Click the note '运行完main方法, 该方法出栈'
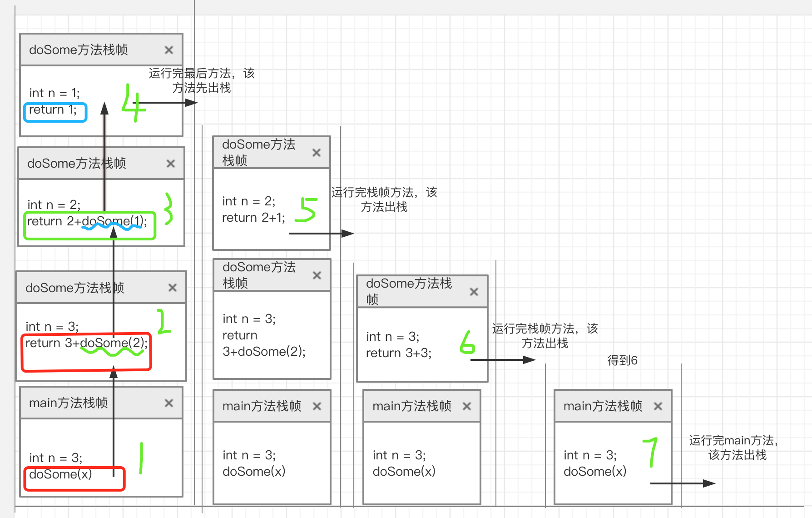 coord(733,448)
